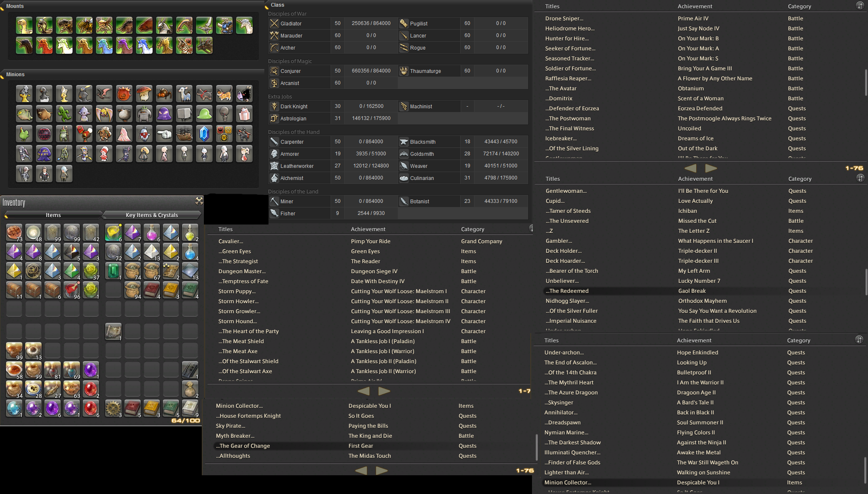Click sort button above Under-archon list
868x494 pixels.
859,339
